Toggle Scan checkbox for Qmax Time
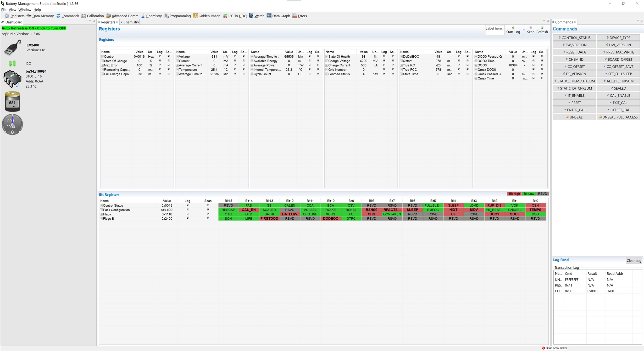Image resolution: width=644 pixels, height=351 pixels. pyautogui.click(x=542, y=78)
